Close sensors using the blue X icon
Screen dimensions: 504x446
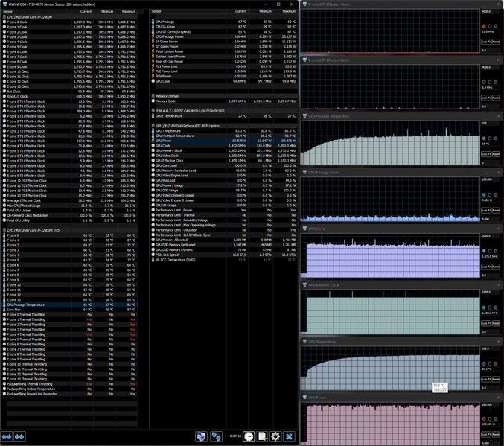pyautogui.click(x=289, y=436)
